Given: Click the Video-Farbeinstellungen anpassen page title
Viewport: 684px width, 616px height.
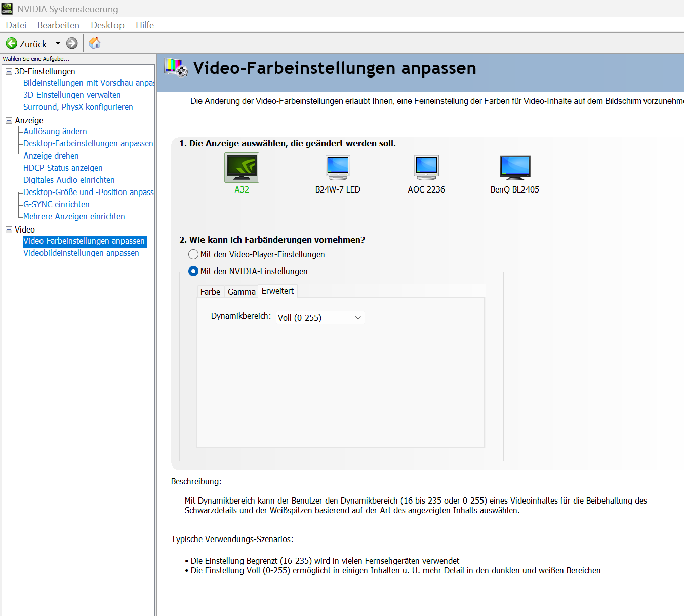Looking at the screenshot, I should tap(335, 68).
